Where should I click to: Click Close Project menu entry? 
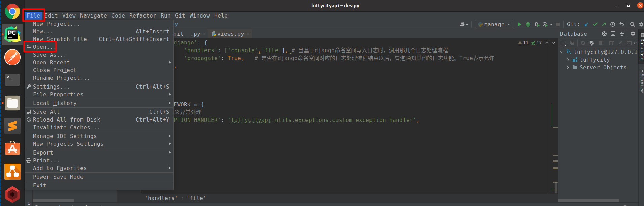(99, 70)
